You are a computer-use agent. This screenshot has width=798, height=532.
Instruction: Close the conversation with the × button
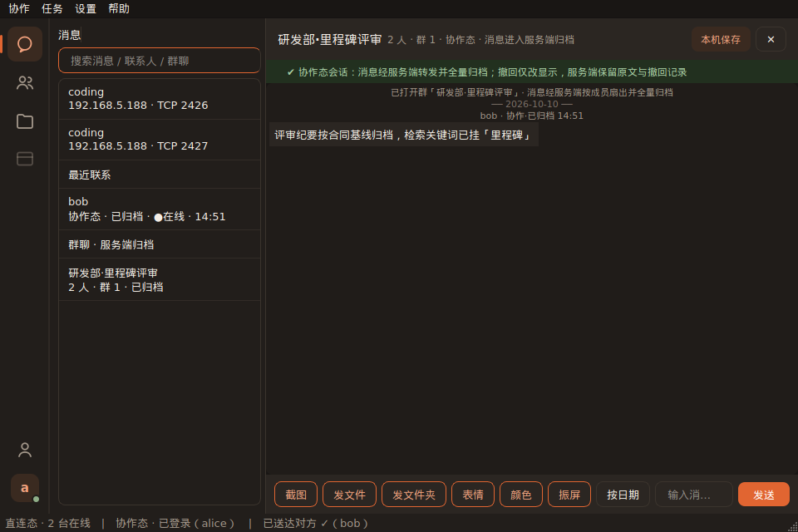click(771, 39)
